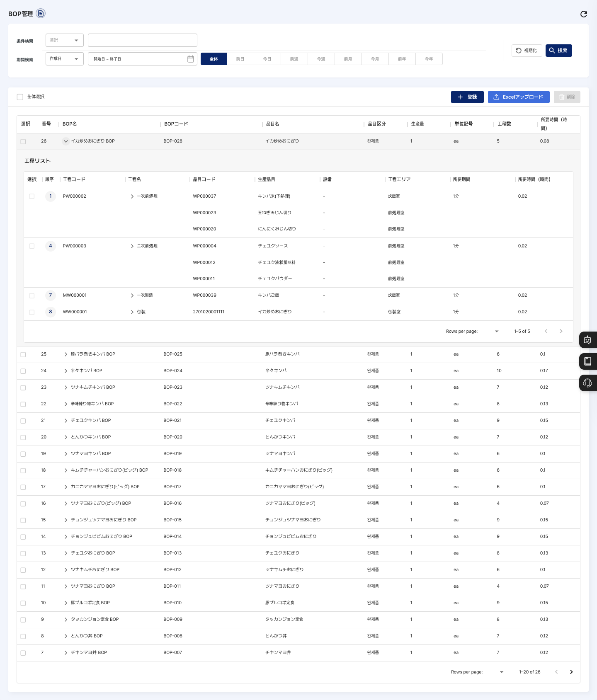Viewport: 597px width, 700px height.
Task: Click the 2701020001111 item code cell
Action: point(209,312)
